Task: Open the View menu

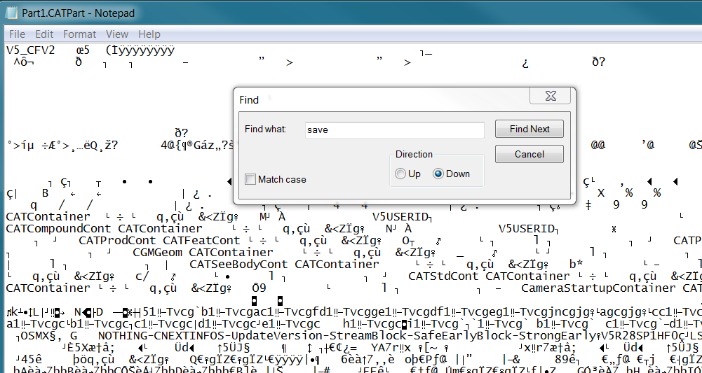Action: click(x=117, y=34)
